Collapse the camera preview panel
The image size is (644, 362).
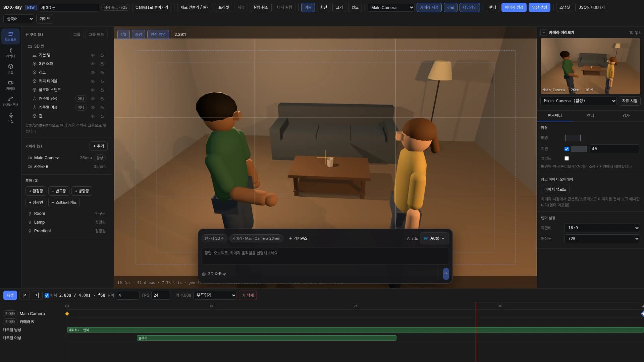(x=544, y=33)
